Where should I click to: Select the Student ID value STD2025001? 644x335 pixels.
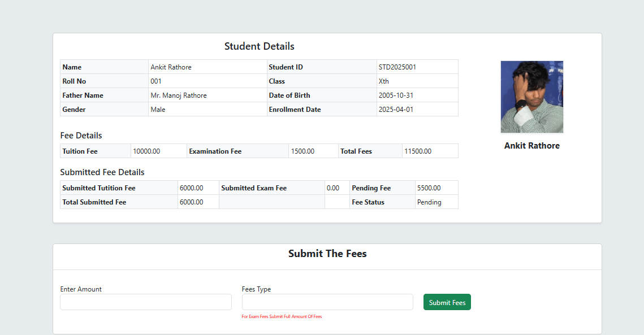(397, 67)
